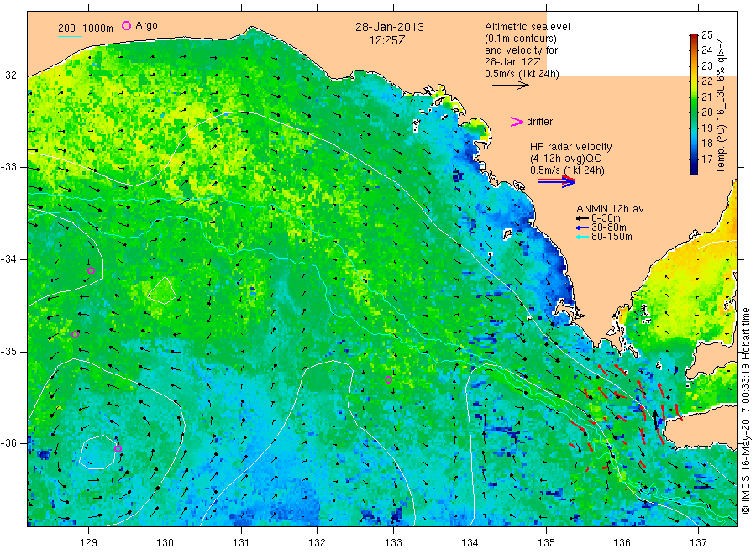Click the 20 value on the temperature scale
The height and width of the screenshot is (554, 756).
706,112
